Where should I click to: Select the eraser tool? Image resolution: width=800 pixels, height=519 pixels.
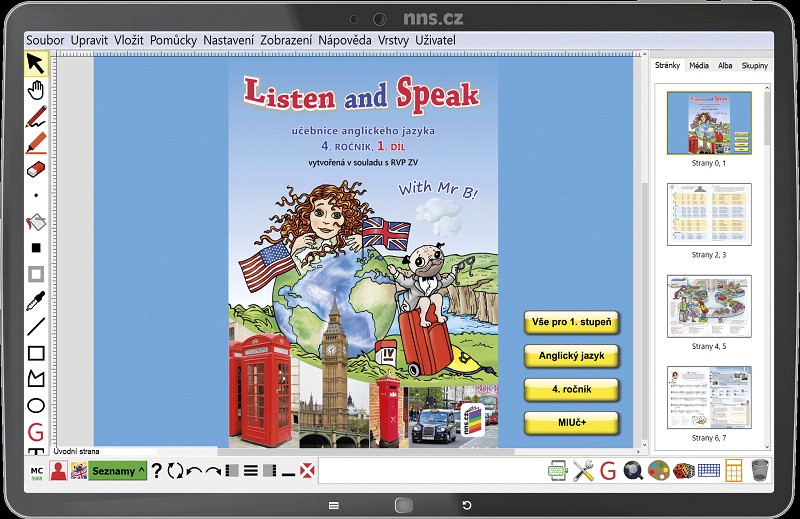[36, 169]
